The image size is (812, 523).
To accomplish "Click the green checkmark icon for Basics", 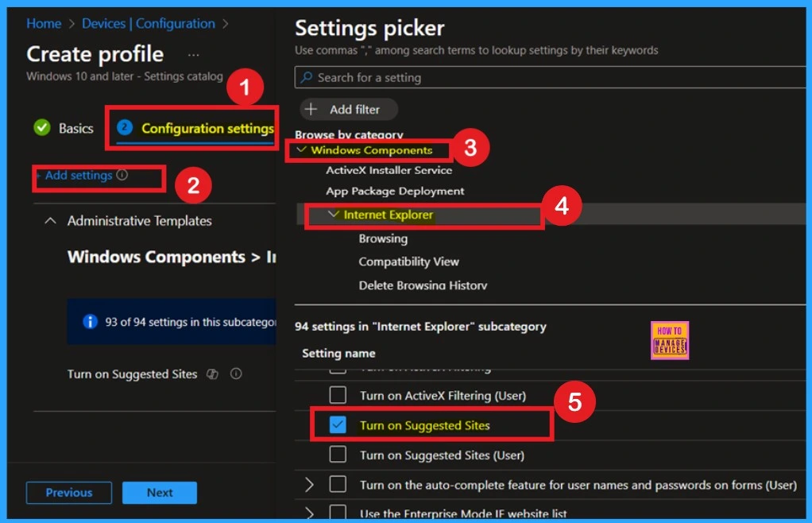I will coord(42,127).
